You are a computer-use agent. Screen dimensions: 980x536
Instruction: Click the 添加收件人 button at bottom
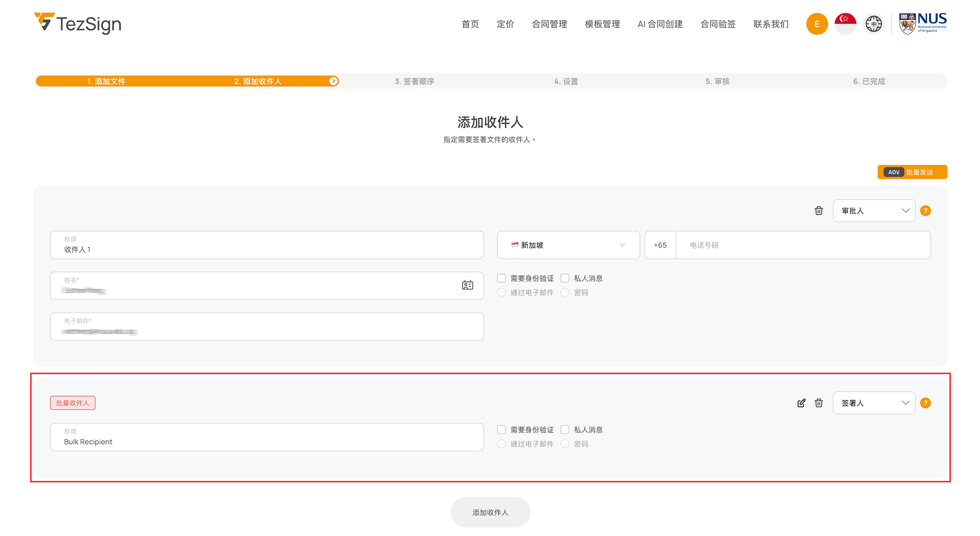pos(490,513)
